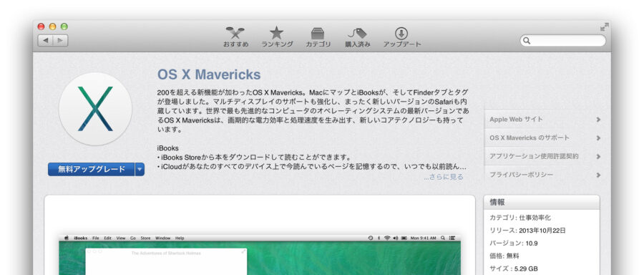Click サイズ: 5.29 GB info row
This screenshot has height=275, width=644.
(x=514, y=269)
